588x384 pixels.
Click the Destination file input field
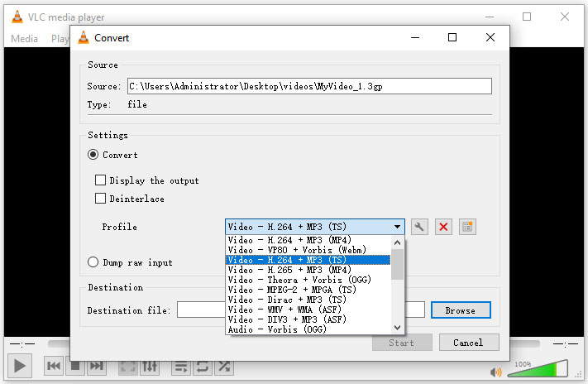(x=201, y=310)
